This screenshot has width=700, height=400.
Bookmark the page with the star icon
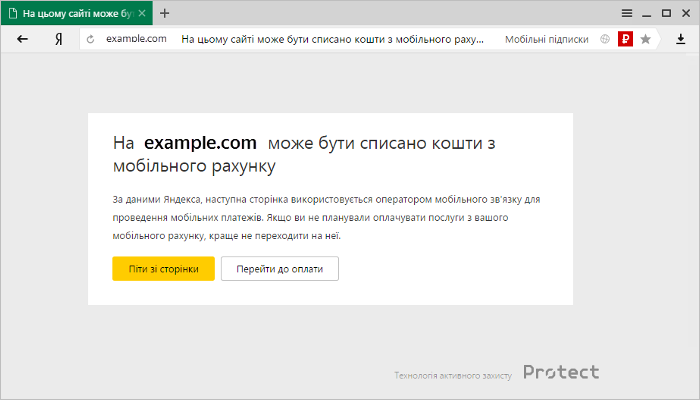[646, 39]
